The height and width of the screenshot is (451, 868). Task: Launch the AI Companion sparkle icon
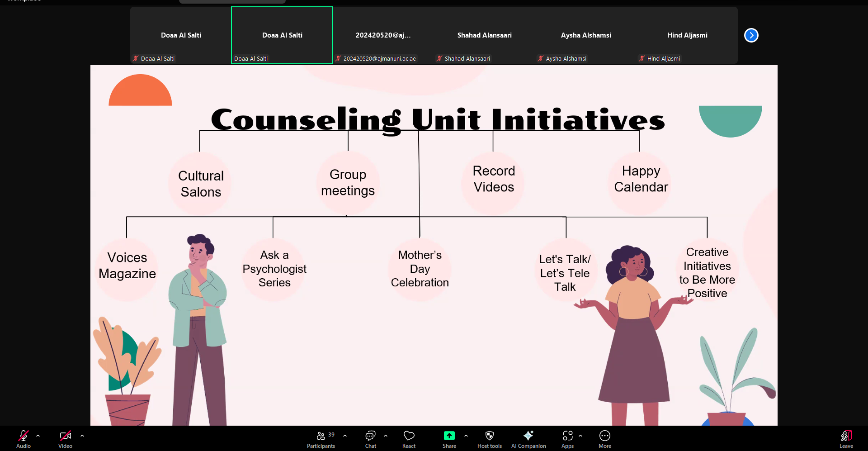click(528, 436)
